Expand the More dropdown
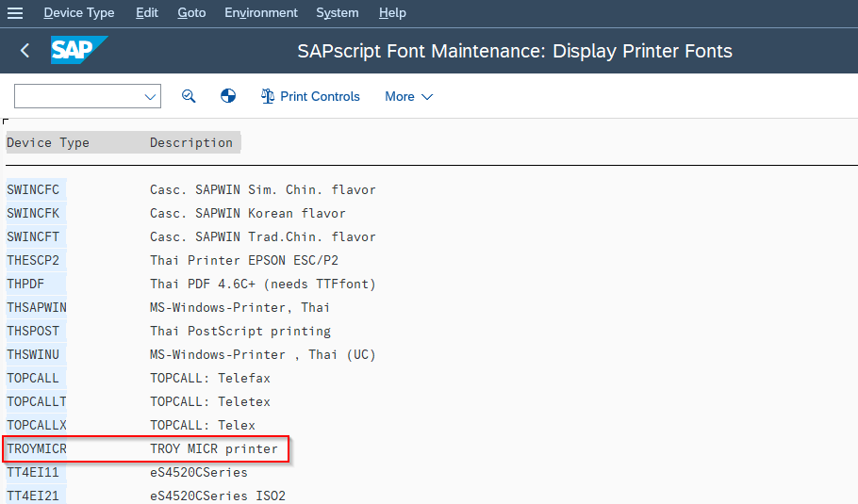This screenshot has width=858, height=504. pos(409,96)
